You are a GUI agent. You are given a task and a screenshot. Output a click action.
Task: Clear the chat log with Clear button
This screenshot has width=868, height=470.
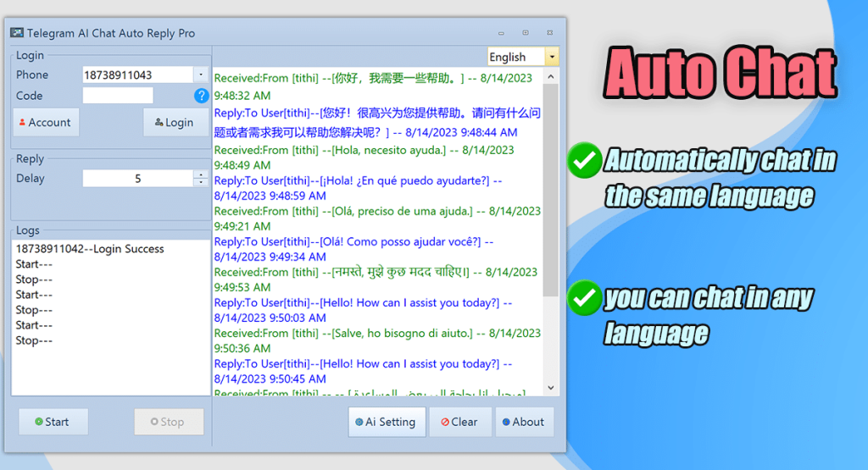459,422
